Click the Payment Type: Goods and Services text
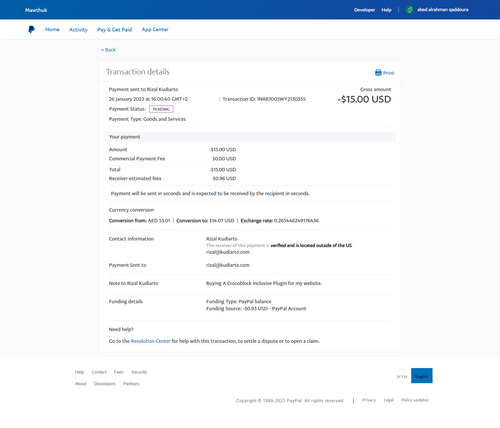500x428 pixels. coord(147,119)
